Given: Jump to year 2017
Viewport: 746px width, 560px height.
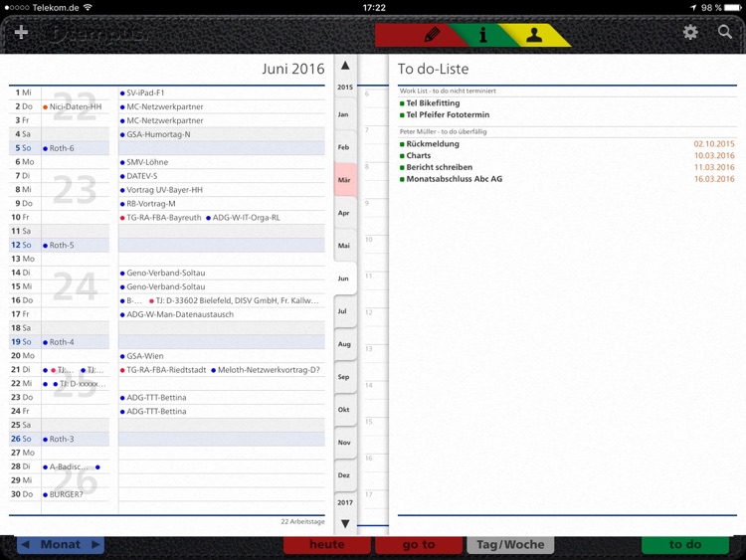Looking at the screenshot, I should pyautogui.click(x=345, y=502).
